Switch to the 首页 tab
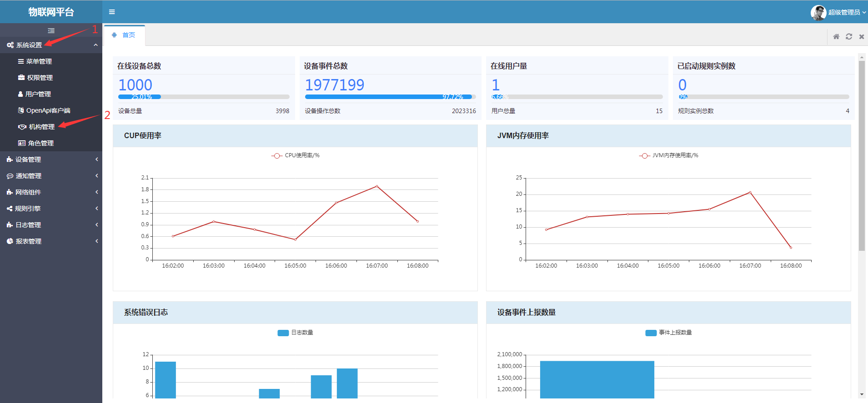The image size is (868, 403). (x=128, y=35)
